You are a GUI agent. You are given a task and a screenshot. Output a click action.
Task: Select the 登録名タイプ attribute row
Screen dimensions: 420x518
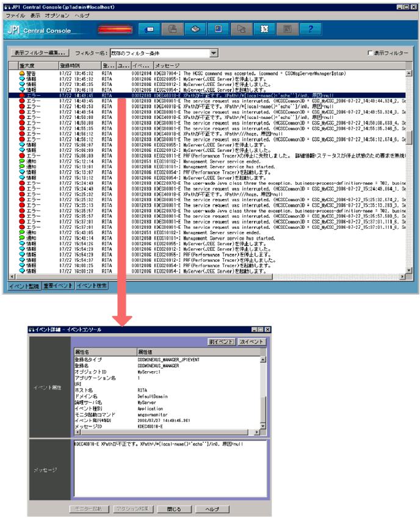pos(167,359)
